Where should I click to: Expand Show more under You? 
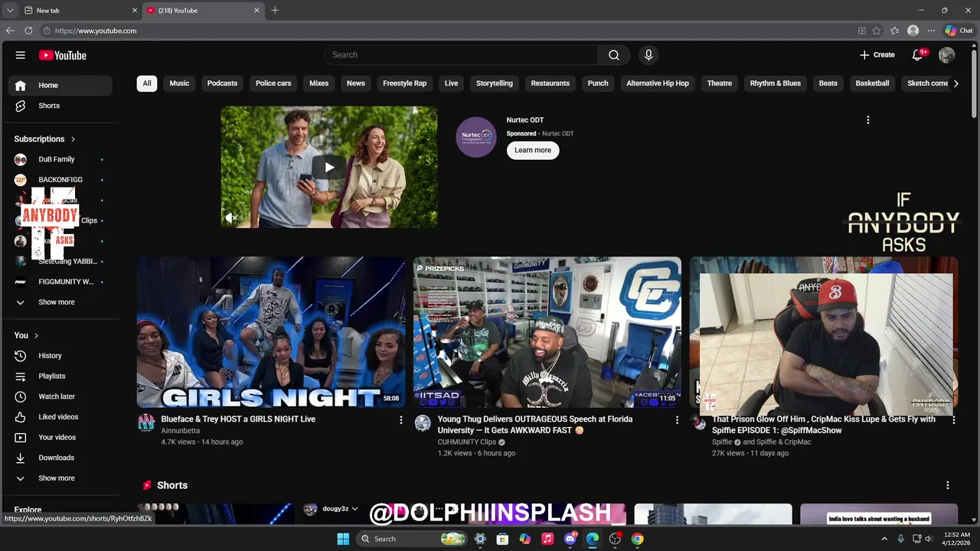[60, 478]
